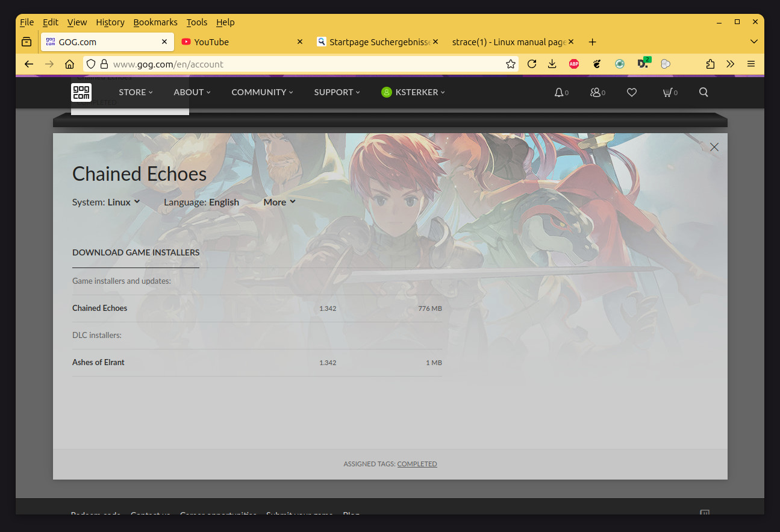
Task: Open the wishlist heart icon
Action: [632, 92]
